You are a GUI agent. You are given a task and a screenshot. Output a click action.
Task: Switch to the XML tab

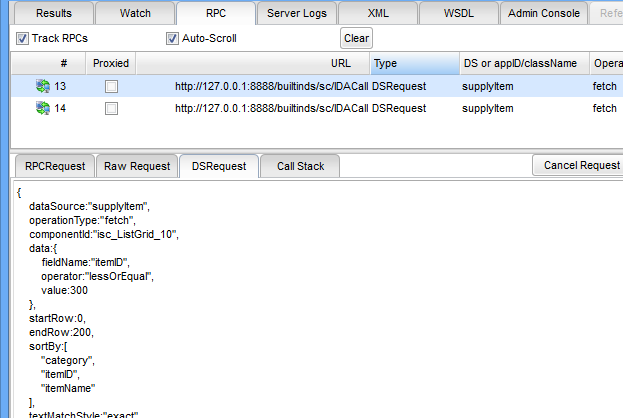[377, 13]
